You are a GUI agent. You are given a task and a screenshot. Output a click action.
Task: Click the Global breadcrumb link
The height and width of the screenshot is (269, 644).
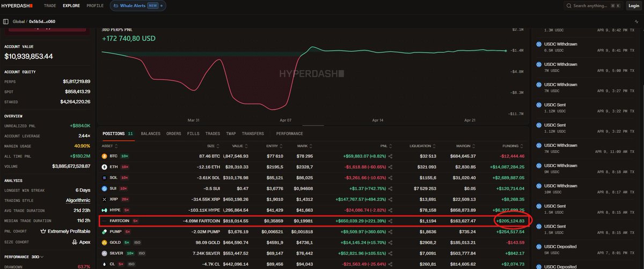tap(18, 21)
